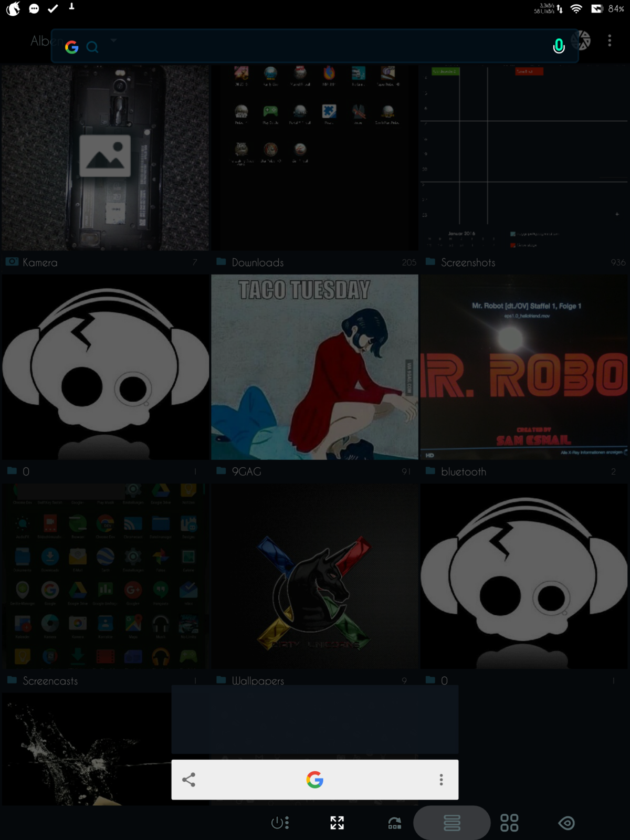Screen dimensions: 630x840
Task: Tap the share icon on white card
Action: pyautogui.click(x=188, y=780)
